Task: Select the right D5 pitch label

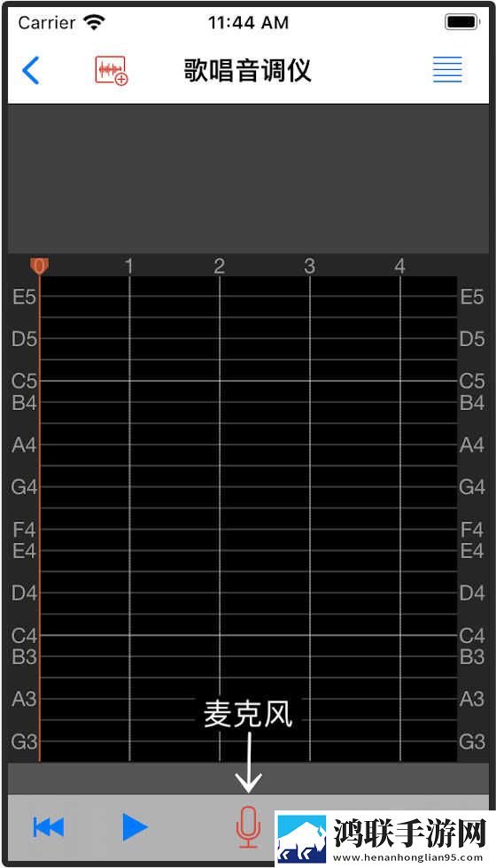Action: click(x=472, y=338)
